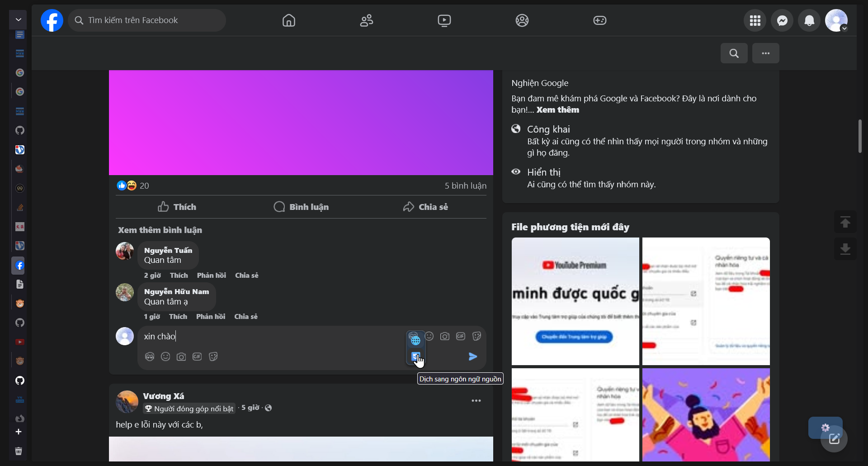The image size is (868, 466).
Task: Share Nguyễn Hữu Nam's comment
Action: pos(246,317)
